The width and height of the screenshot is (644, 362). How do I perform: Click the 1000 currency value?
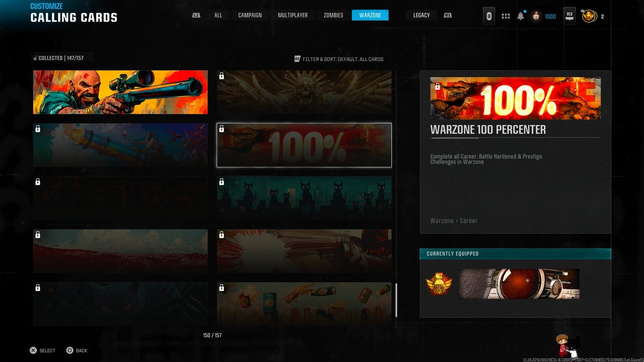(550, 17)
